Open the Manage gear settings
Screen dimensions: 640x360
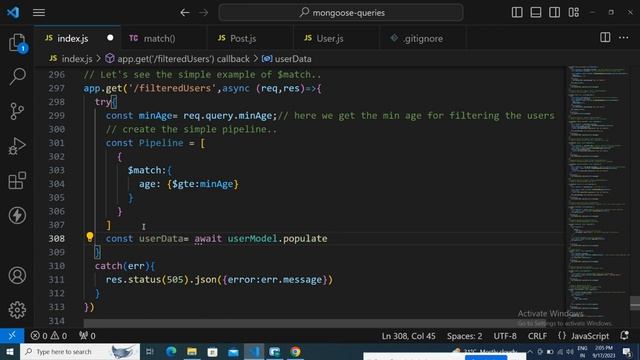[17, 310]
